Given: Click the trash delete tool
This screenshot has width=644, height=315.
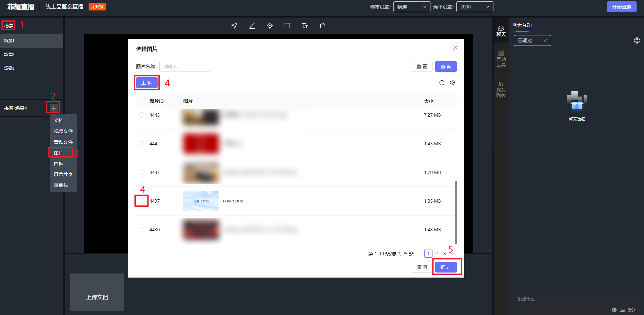Looking at the screenshot, I should point(322,26).
